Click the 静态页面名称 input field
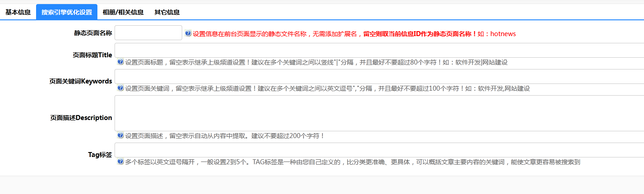 click(148, 33)
